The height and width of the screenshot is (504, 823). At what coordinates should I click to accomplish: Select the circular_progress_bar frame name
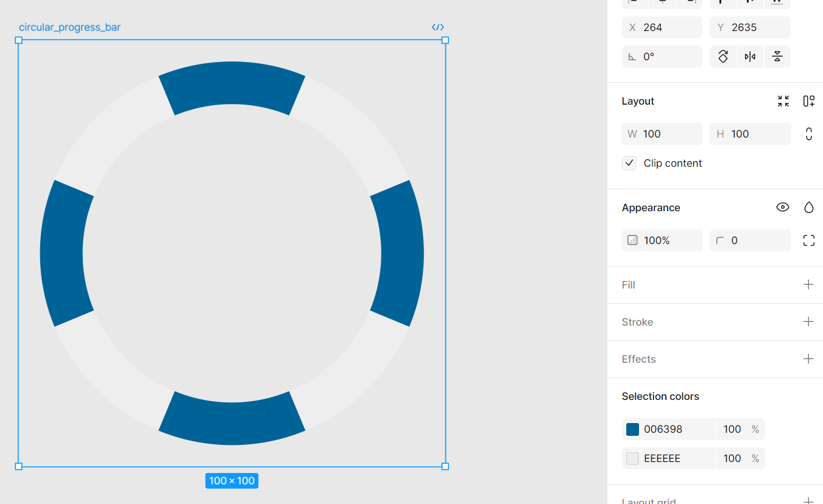click(69, 27)
